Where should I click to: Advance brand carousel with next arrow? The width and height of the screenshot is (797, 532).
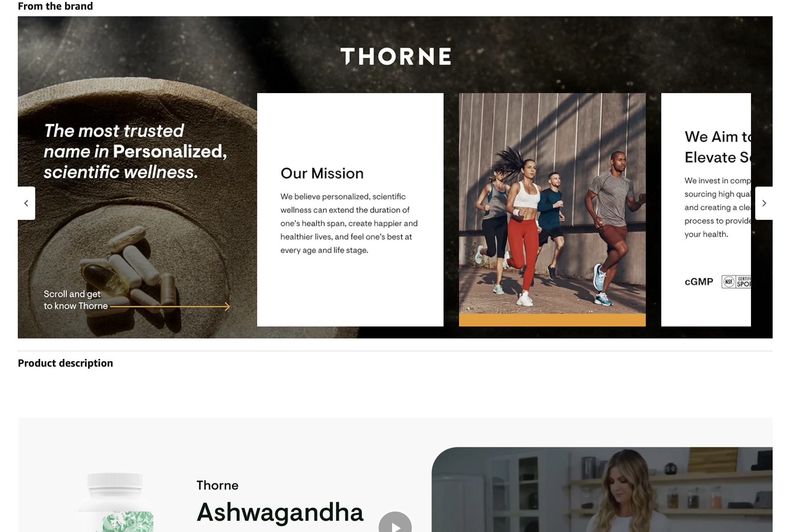764,203
